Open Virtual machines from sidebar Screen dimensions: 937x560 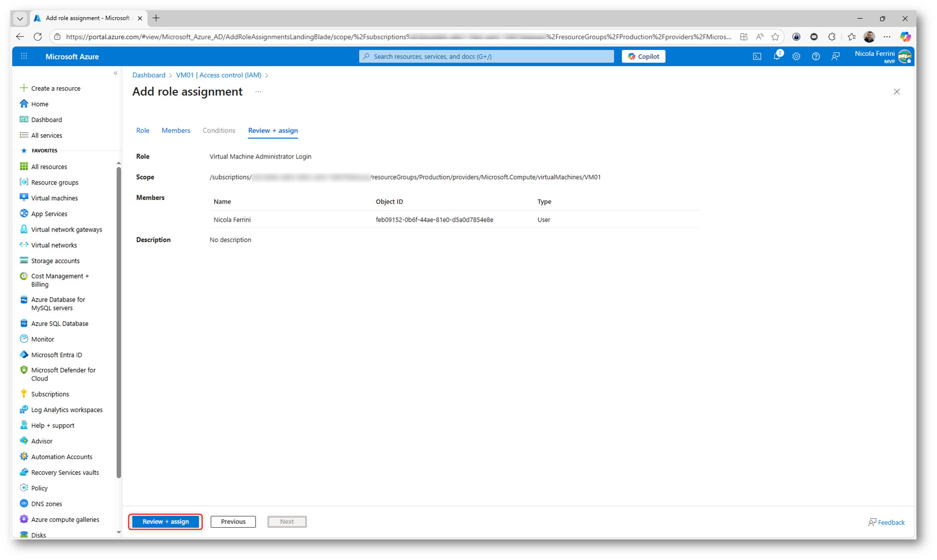click(x=54, y=198)
